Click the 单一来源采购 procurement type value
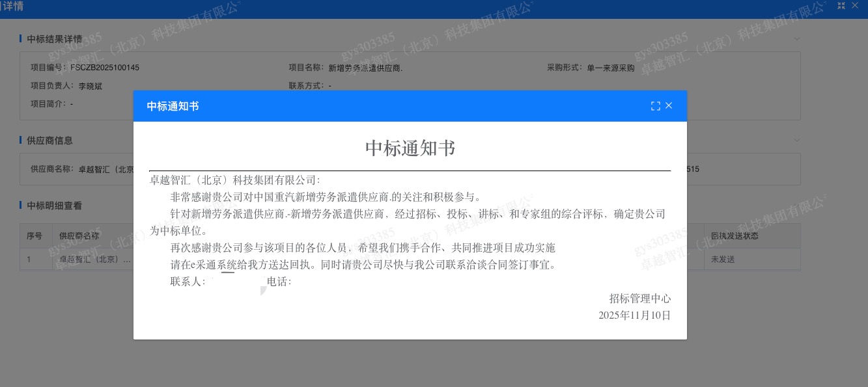 pyautogui.click(x=610, y=68)
